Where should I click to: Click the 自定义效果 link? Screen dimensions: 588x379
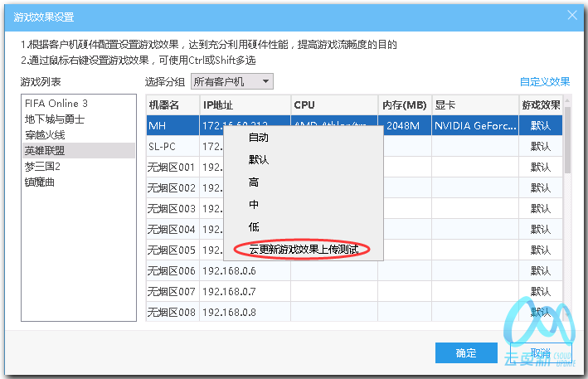click(x=545, y=81)
